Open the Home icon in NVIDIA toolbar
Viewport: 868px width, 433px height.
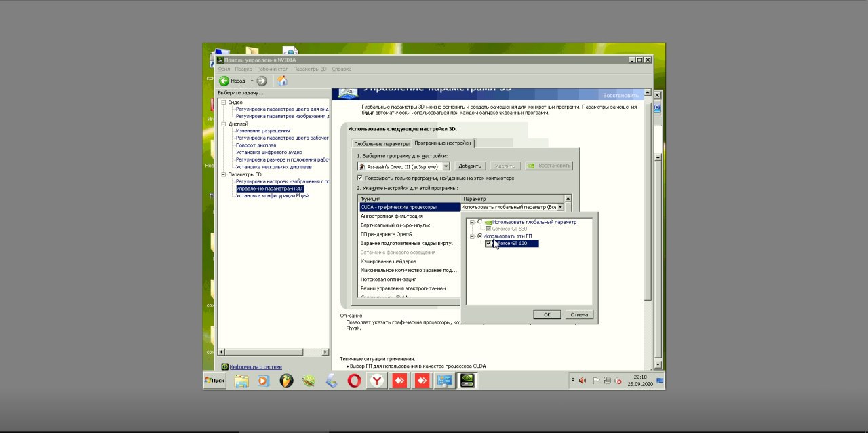point(282,81)
